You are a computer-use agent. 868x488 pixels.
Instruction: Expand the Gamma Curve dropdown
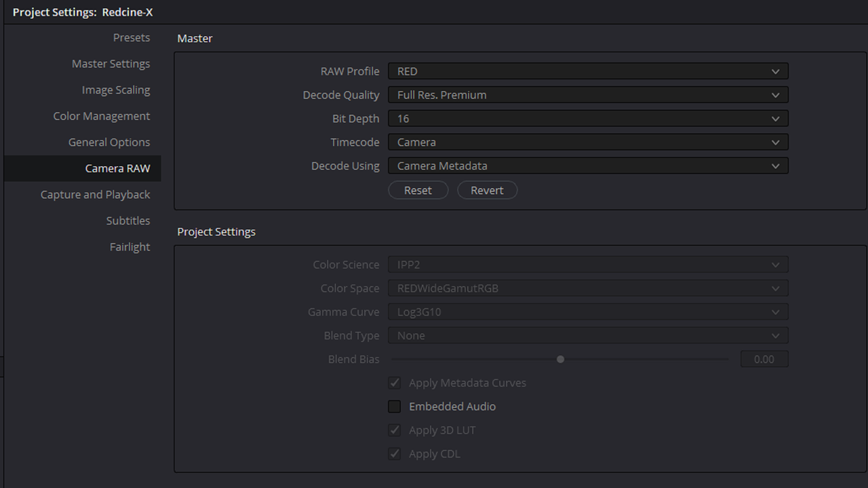click(588, 312)
